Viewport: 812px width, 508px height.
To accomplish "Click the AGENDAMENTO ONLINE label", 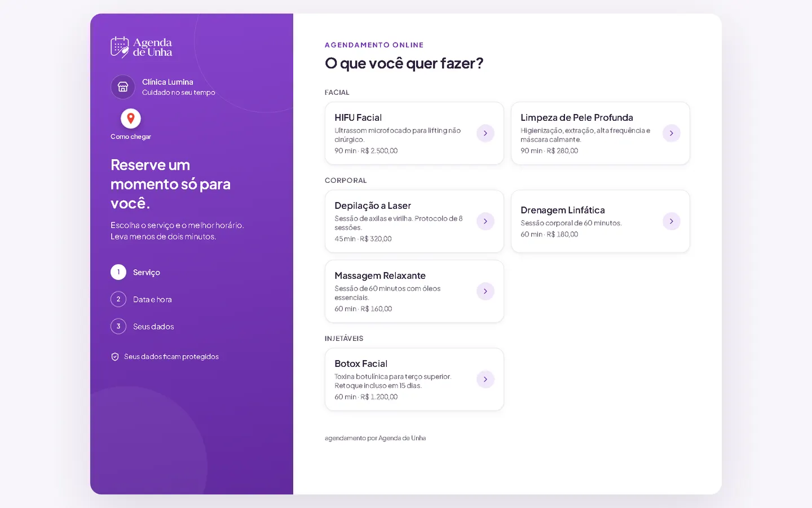I will coord(374,45).
